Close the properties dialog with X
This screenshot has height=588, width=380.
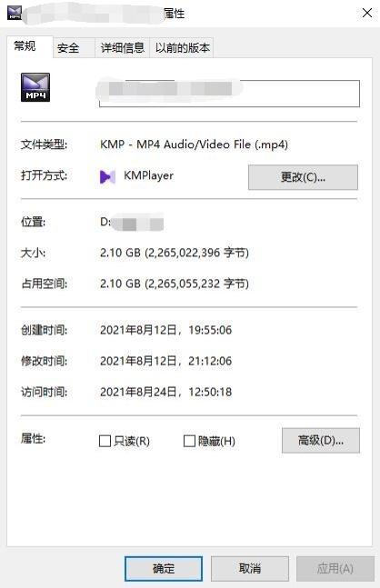367,13
